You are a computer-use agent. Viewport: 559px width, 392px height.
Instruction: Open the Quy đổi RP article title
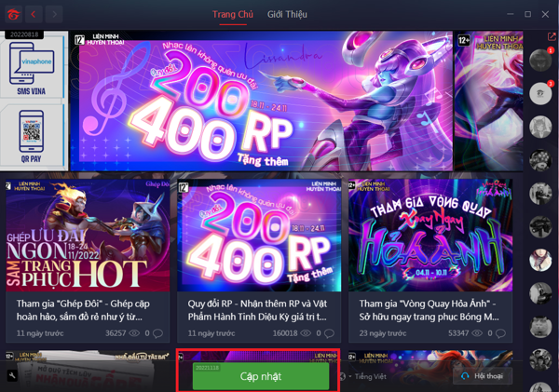click(x=257, y=310)
